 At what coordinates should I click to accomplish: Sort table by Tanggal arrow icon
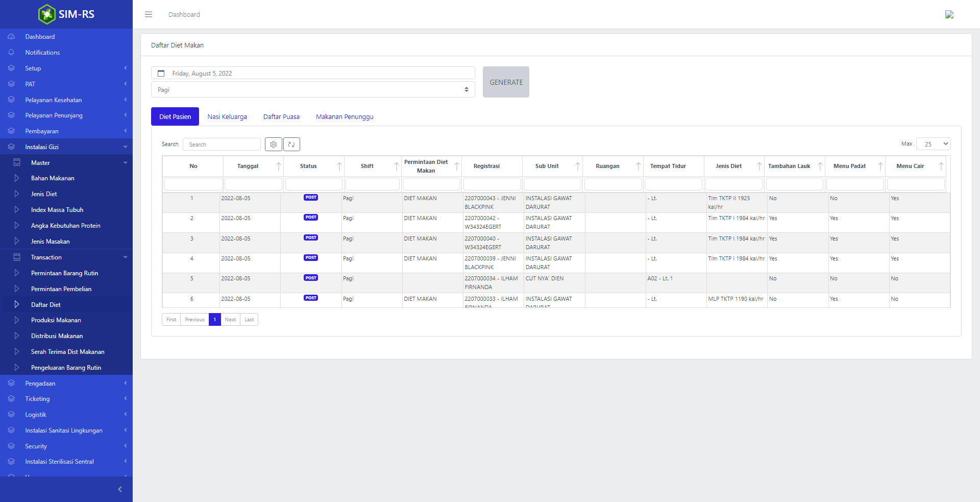point(279,166)
